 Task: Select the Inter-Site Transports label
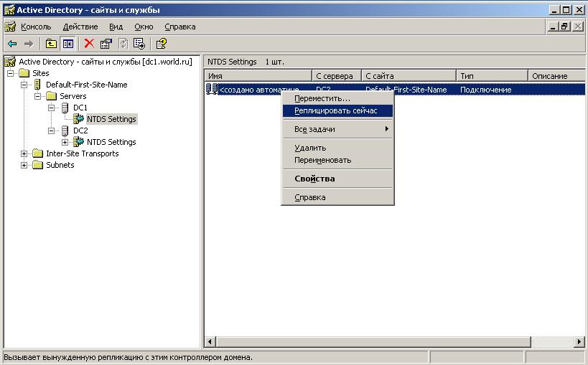82,153
